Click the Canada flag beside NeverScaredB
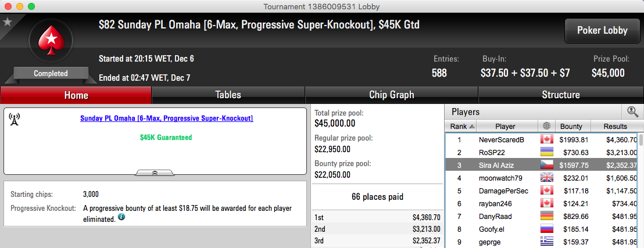This screenshot has width=644, height=248. pyautogui.click(x=547, y=139)
